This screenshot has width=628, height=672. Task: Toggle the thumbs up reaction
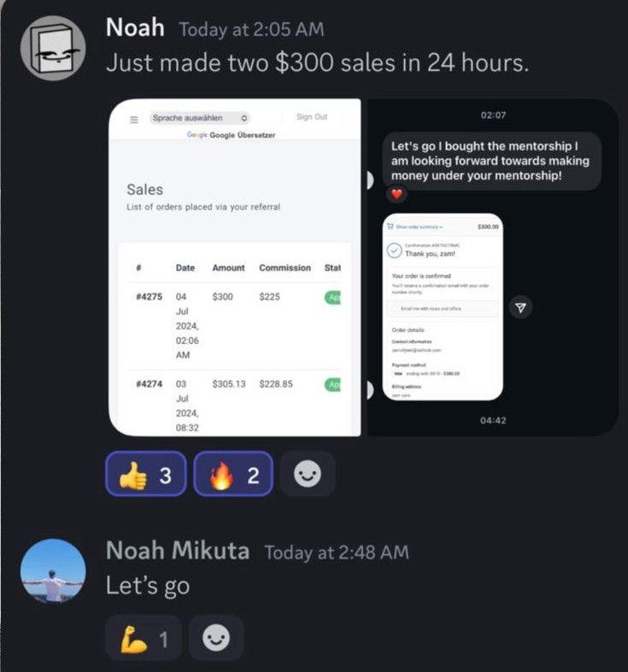(x=146, y=474)
